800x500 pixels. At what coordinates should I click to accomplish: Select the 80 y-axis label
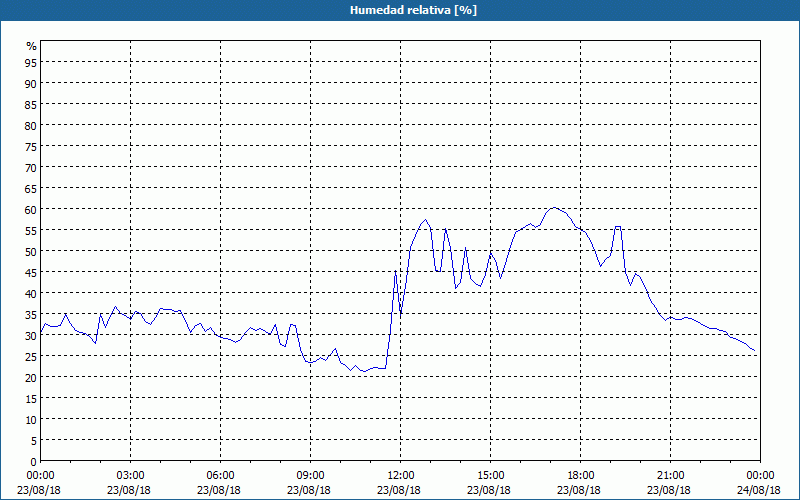[31, 125]
